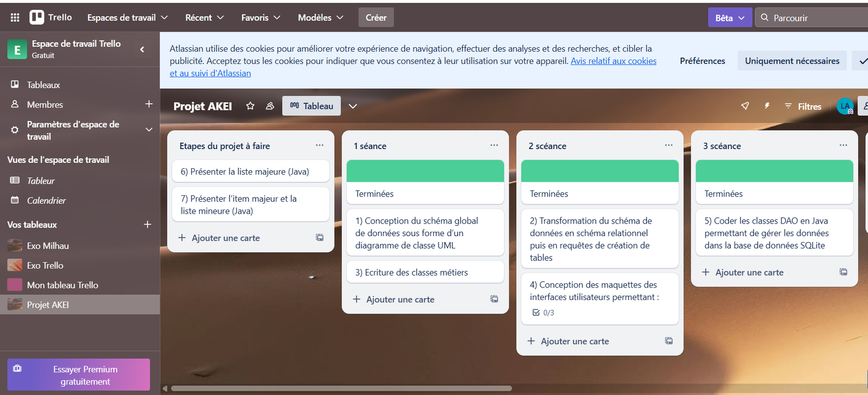Viewport: 868px width, 395px height.
Task: Star the Projet AKEI board
Action: click(250, 106)
